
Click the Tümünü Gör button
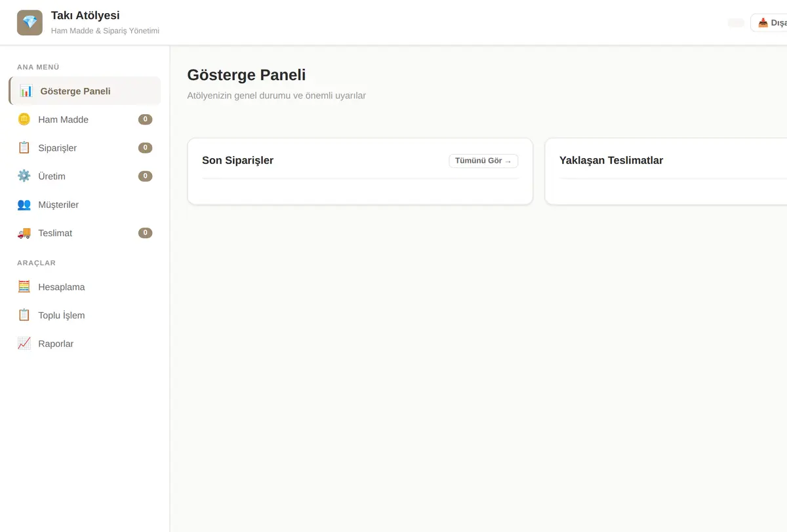483,161
